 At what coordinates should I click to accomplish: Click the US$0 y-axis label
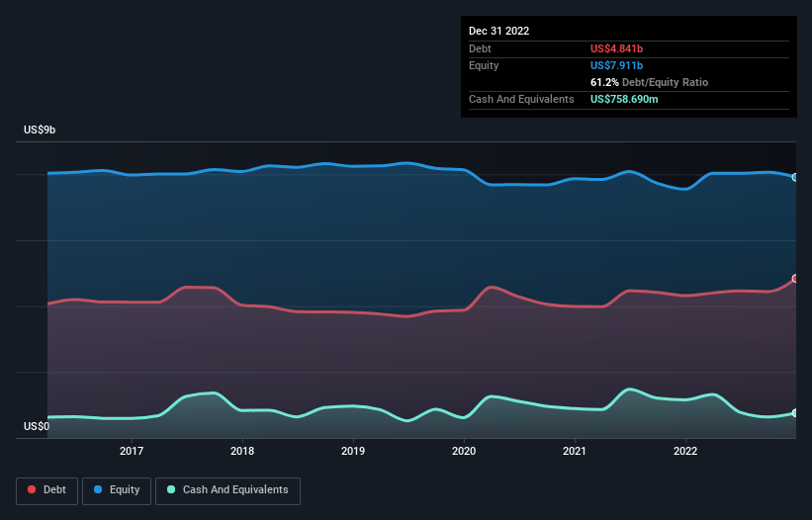[x=37, y=426]
